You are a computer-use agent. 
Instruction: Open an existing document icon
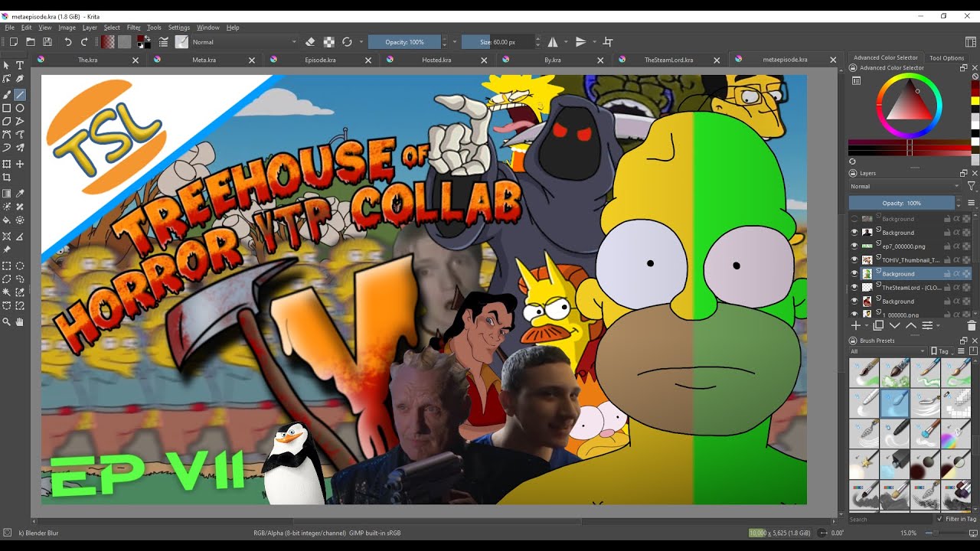[31, 42]
